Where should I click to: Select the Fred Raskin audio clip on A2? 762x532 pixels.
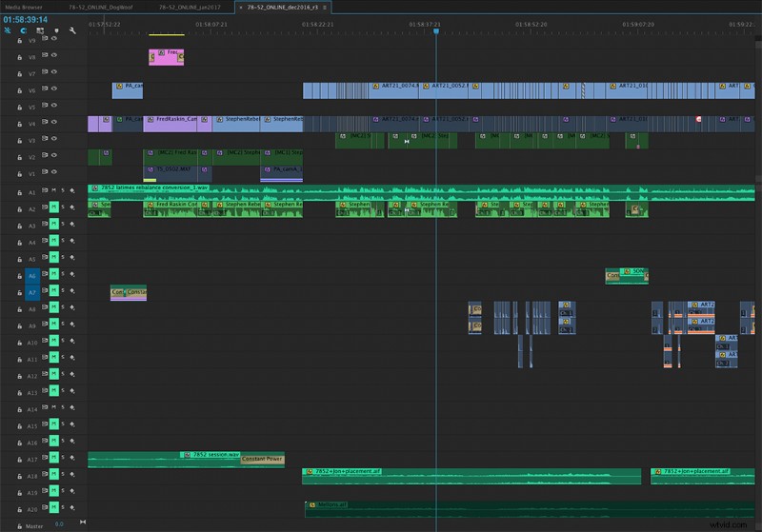[172, 209]
